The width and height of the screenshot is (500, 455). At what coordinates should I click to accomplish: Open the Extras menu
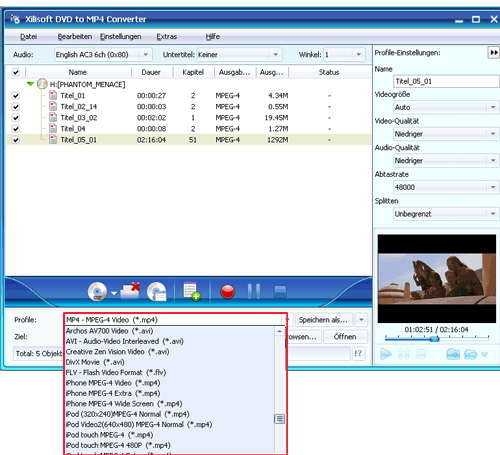[x=167, y=36]
